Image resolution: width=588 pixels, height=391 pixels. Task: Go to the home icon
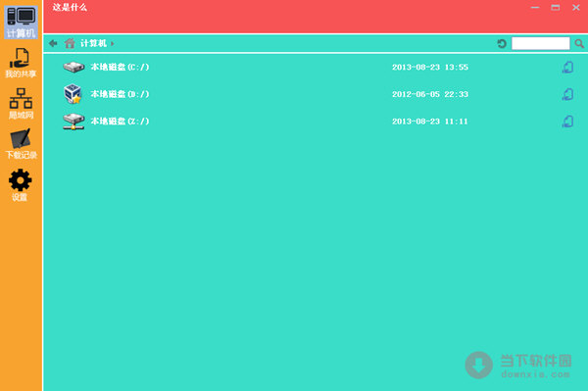pos(70,43)
